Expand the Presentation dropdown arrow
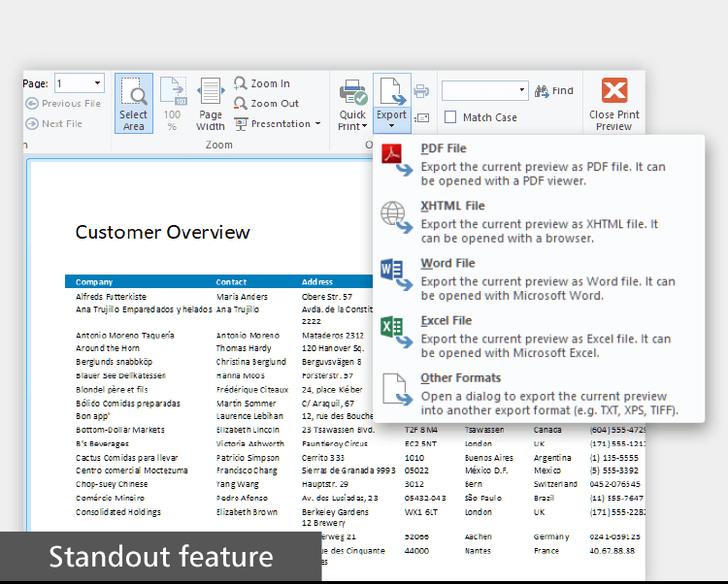 [318, 124]
